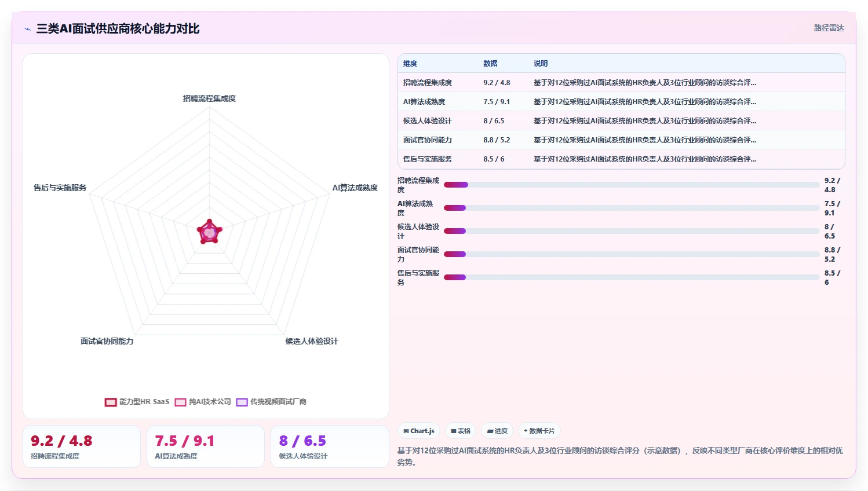
Task: Open the 7.5 / 9.1 data card
Action: tap(206, 446)
